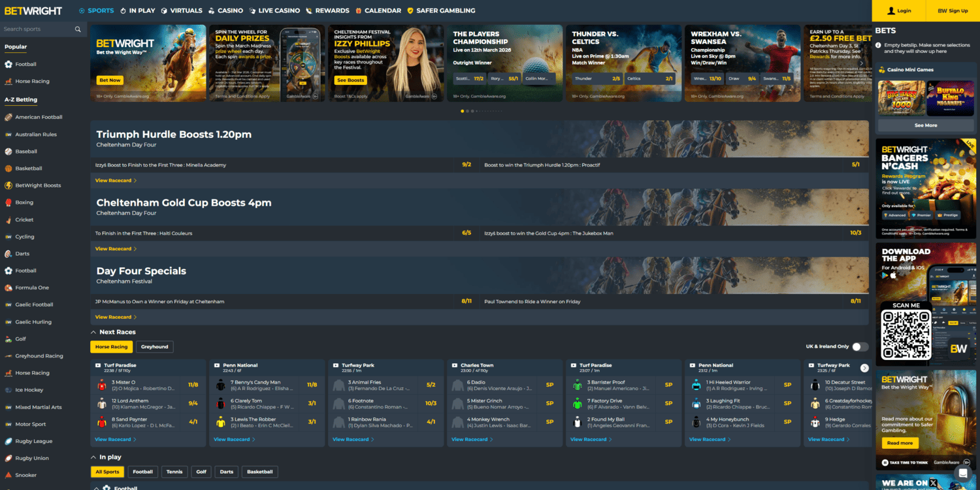Click the Login button

click(899, 10)
